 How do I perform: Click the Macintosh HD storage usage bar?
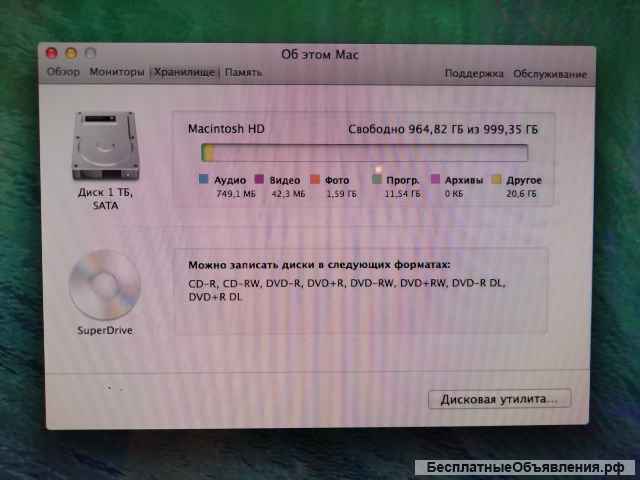pos(364,152)
